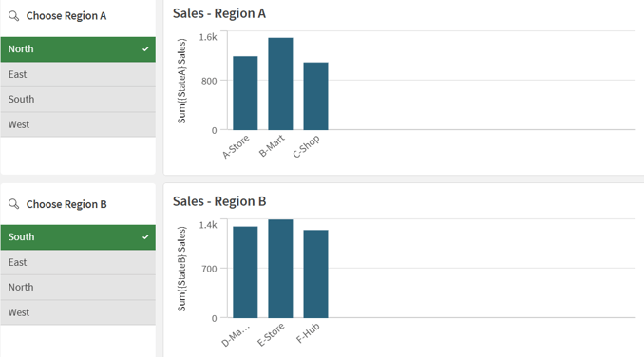
Task: Click the checkmark on selected North row
Action: pos(145,49)
